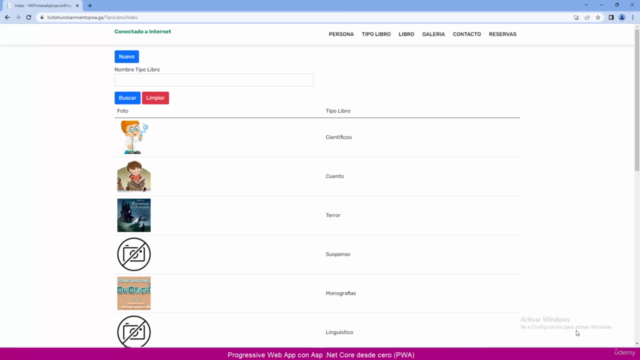
Task: Expand the tab search chevron
Action: pyautogui.click(x=586, y=5)
